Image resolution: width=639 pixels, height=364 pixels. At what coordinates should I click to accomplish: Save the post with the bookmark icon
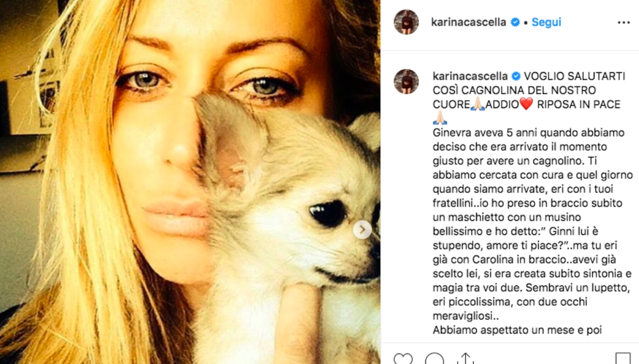623,359
